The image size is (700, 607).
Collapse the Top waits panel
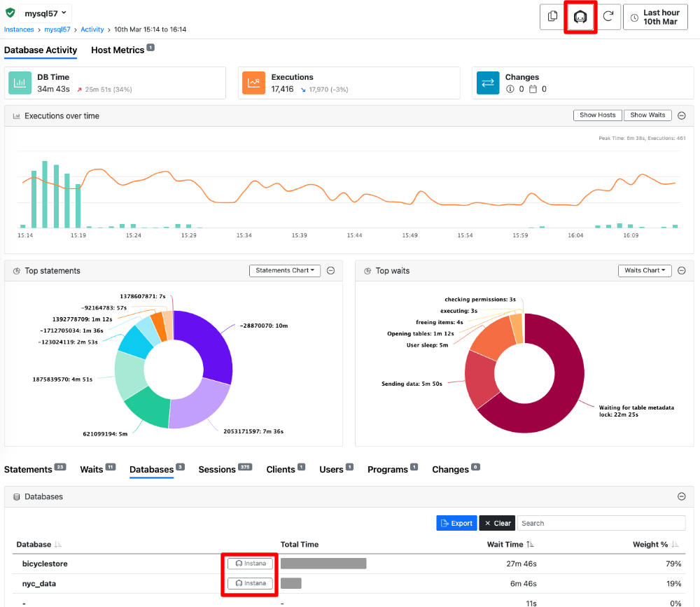point(681,271)
